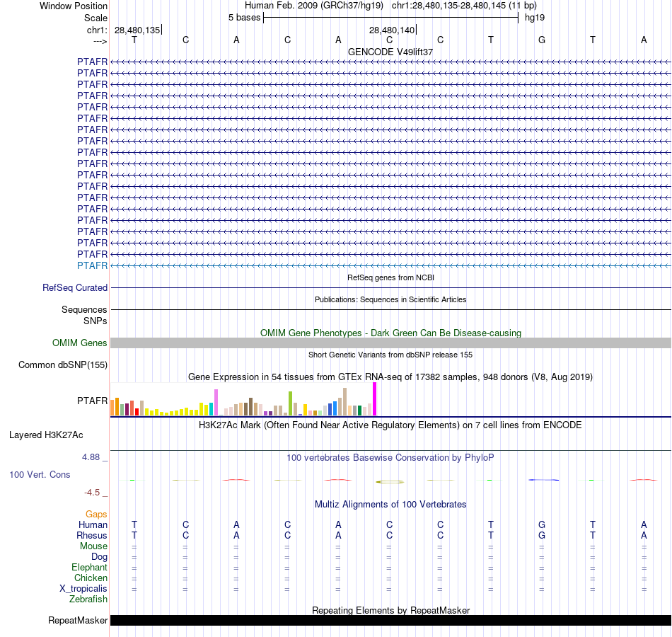Screen dimensions: 672x637
Task: Click the 'chr1:' ruler label
Action: (97, 30)
